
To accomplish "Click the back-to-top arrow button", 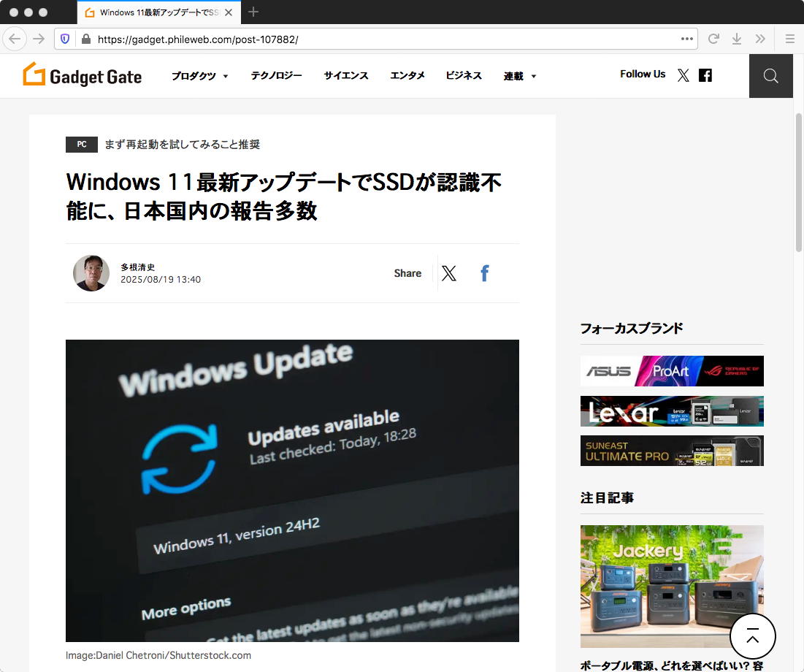I will pos(752,636).
